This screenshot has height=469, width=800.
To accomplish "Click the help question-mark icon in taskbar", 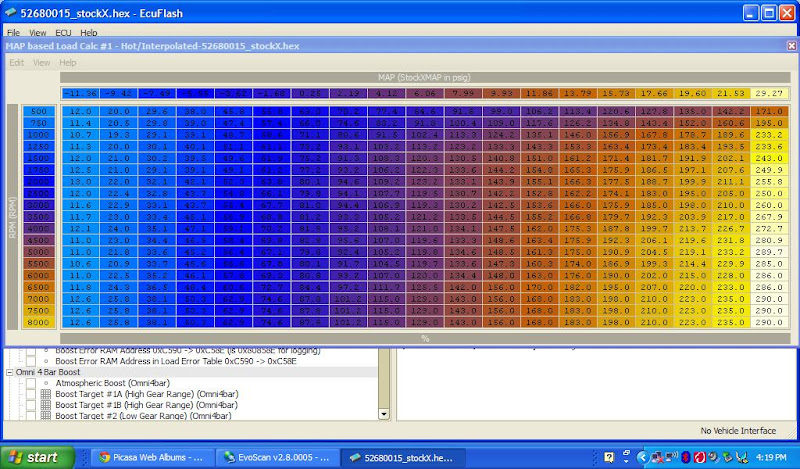I will pyautogui.click(x=609, y=457).
